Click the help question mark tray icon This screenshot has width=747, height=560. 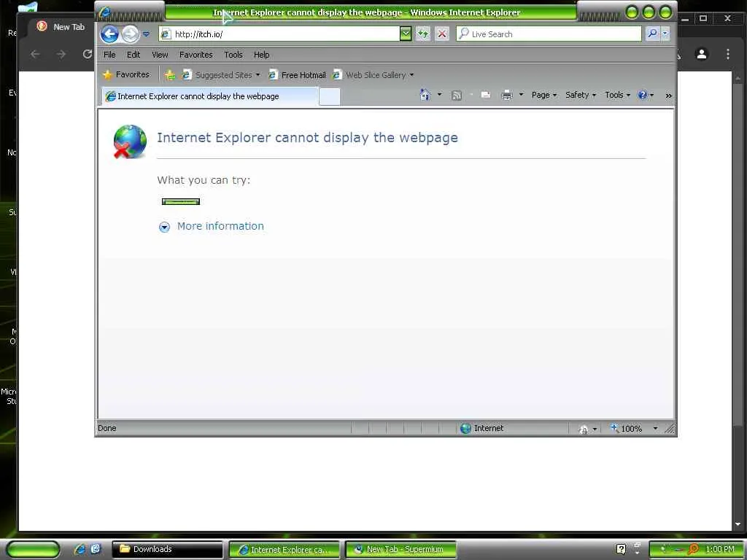621,549
